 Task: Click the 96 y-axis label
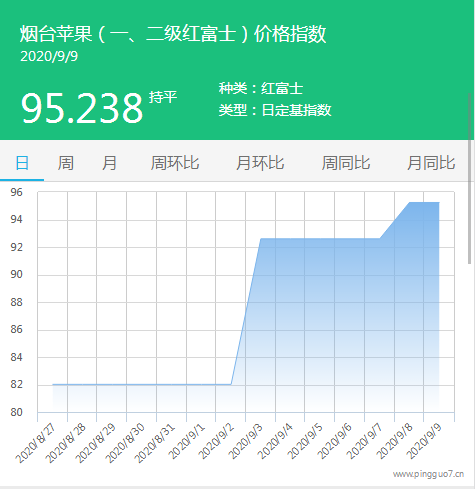click(x=16, y=192)
